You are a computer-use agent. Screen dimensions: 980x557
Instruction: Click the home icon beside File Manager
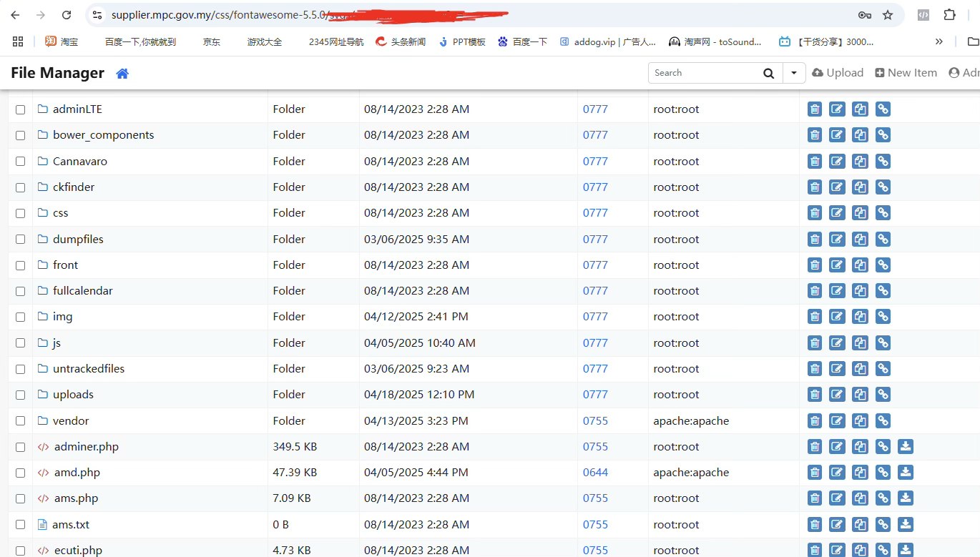[122, 73]
